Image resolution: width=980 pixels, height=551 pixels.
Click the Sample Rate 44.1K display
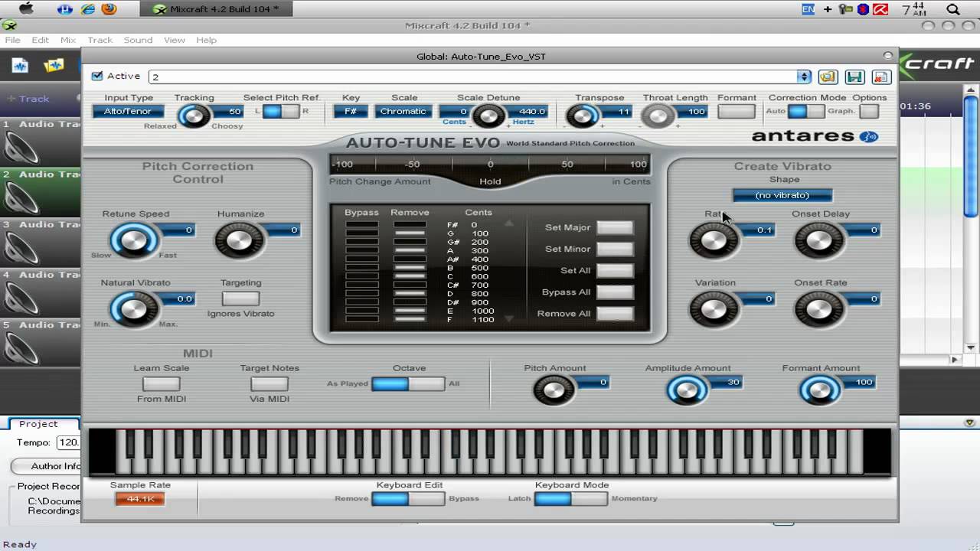140,499
